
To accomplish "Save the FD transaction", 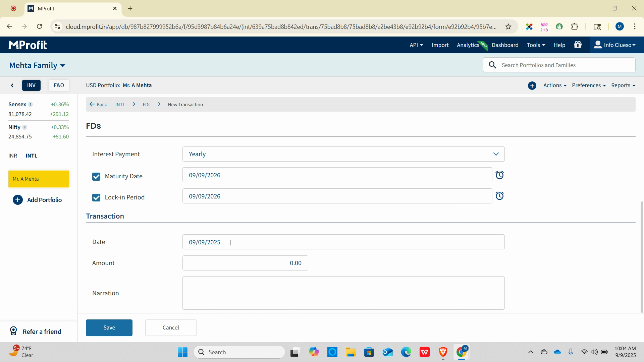I will coord(109,327).
